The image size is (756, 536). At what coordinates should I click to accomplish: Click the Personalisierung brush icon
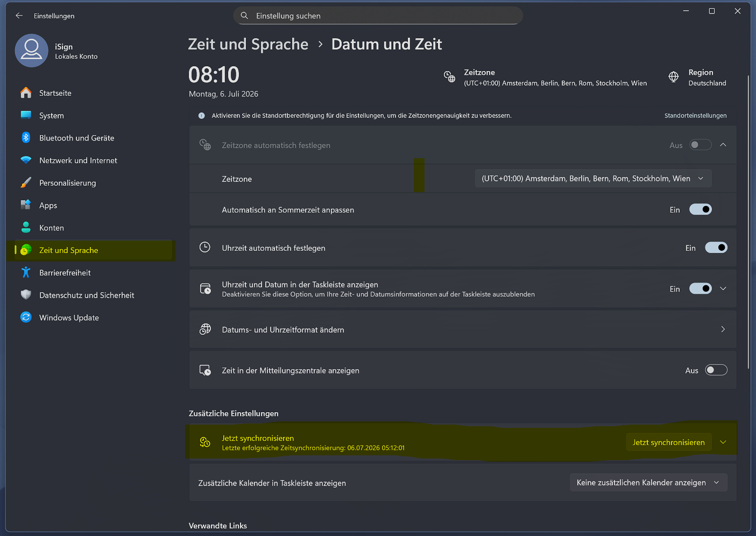click(x=26, y=183)
